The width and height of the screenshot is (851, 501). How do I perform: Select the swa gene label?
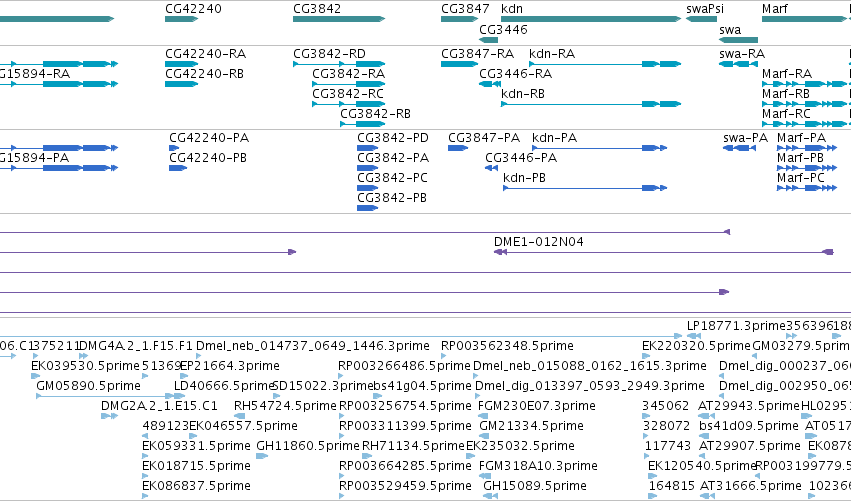point(730,30)
